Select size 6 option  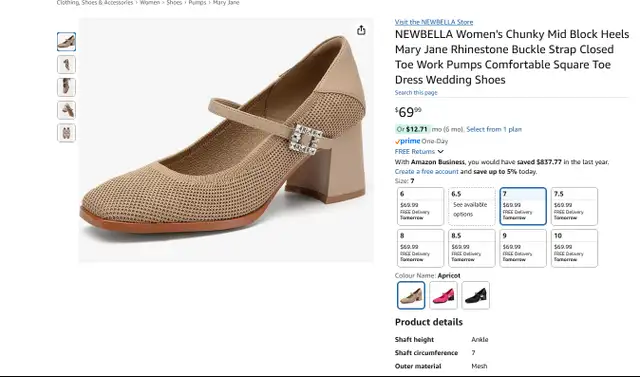click(420, 206)
